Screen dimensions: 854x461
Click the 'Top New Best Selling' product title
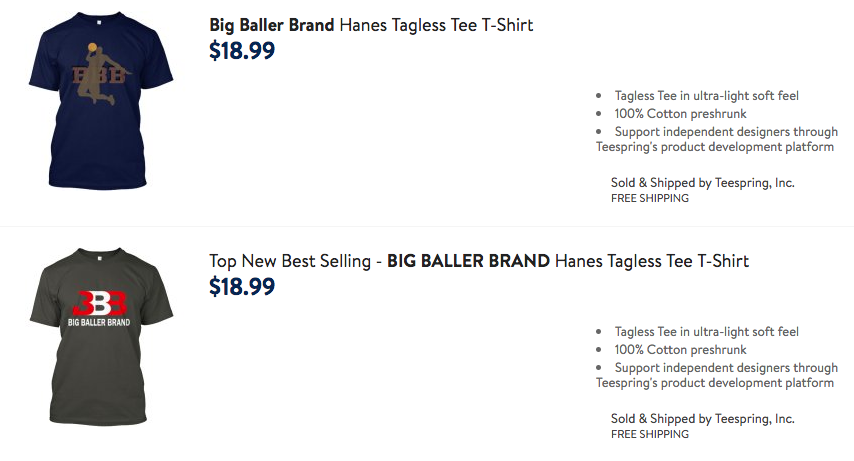[479, 261]
